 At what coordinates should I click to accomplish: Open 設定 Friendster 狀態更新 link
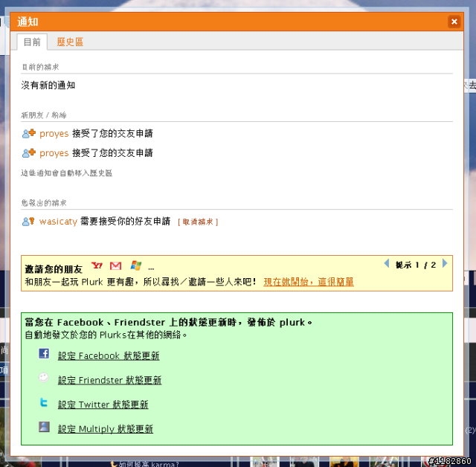tap(109, 380)
